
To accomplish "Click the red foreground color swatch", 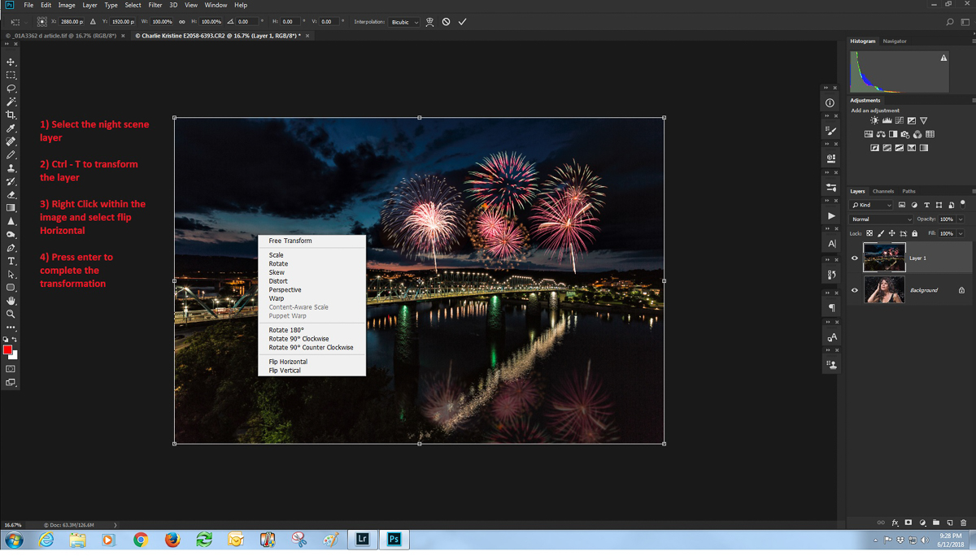I will [x=7, y=349].
